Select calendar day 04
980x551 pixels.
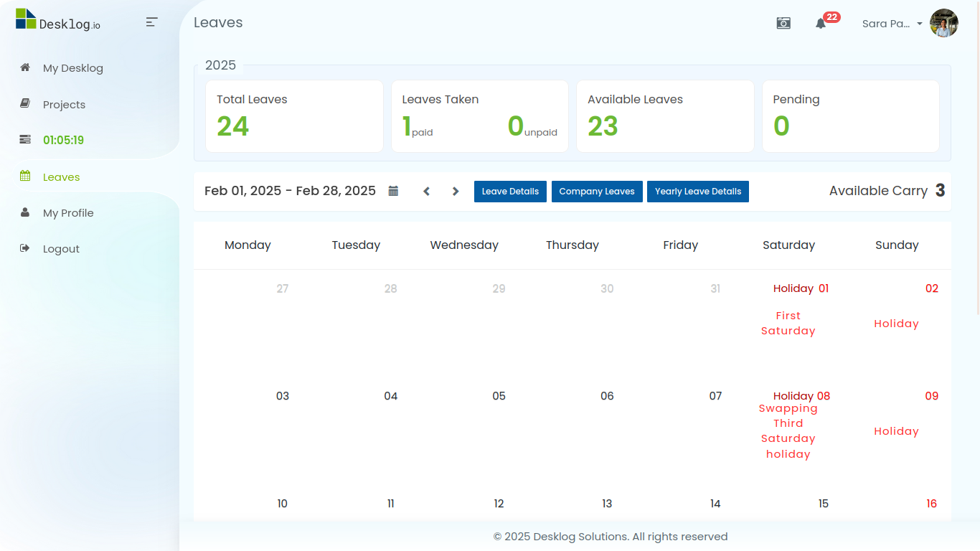(x=391, y=396)
